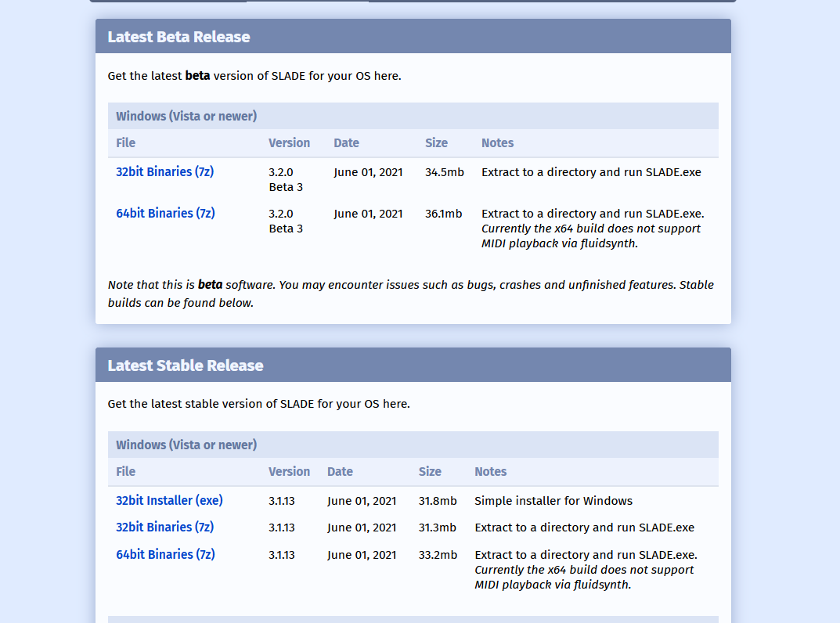Click June 01, 2021 in stable 32bit Binaries row

pos(362,528)
